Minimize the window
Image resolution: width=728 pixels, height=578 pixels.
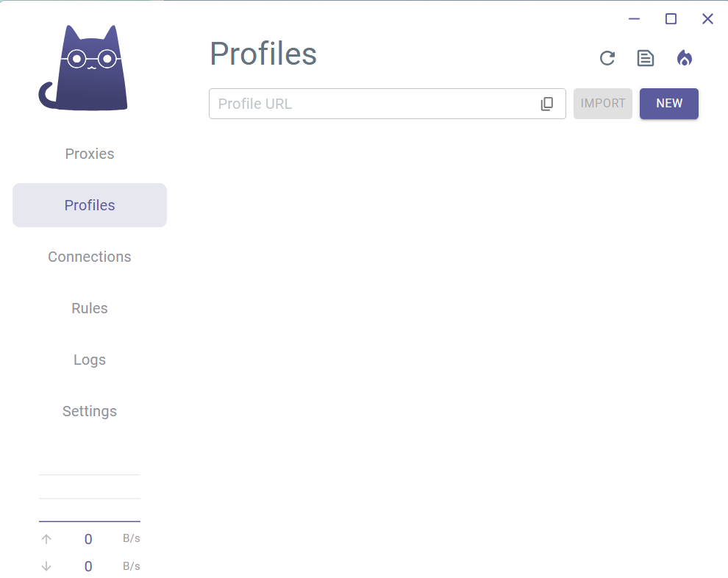[x=634, y=19]
